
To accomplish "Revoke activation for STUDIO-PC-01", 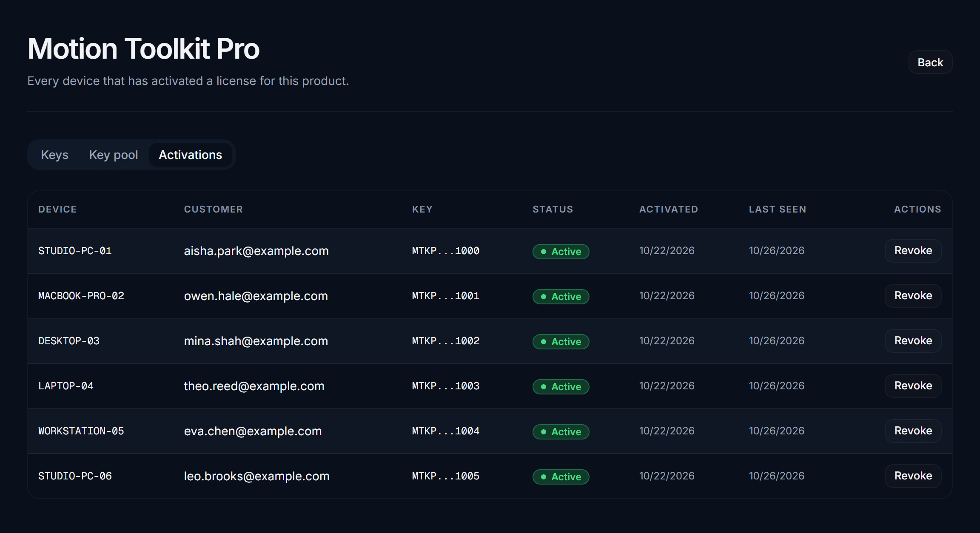I will [x=913, y=251].
